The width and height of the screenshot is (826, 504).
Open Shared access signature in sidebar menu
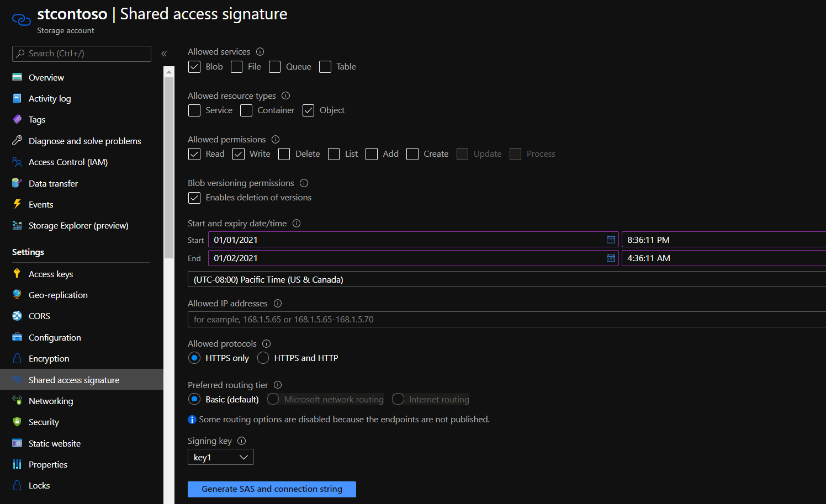coord(82,380)
